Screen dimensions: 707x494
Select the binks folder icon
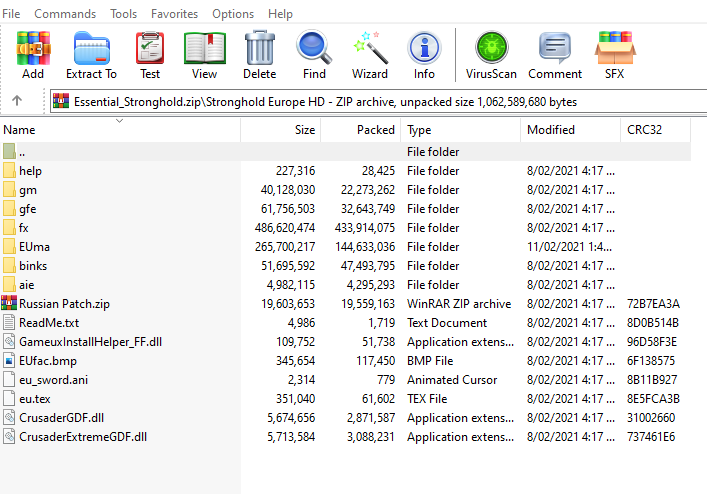click(9, 265)
